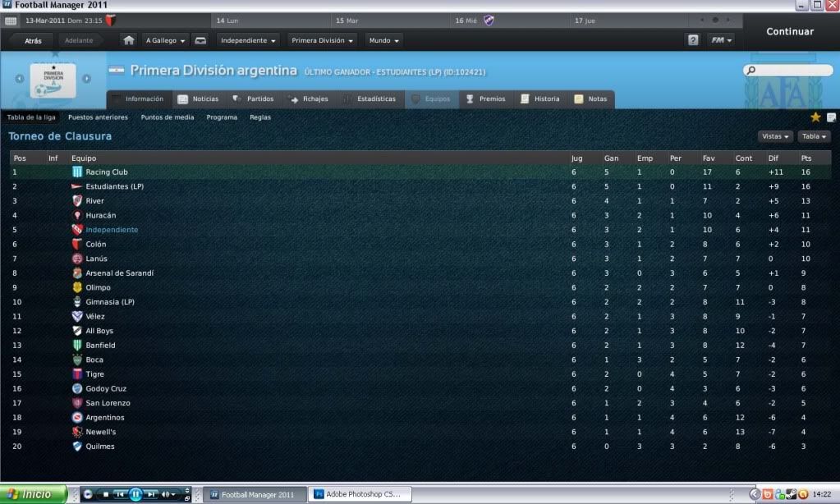This screenshot has height=504, width=840.
Task: Sort by the Equipo column header
Action: 84,158
